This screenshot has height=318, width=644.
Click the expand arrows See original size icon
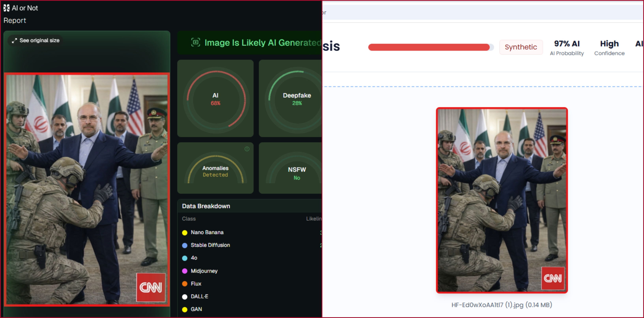pyautogui.click(x=14, y=40)
